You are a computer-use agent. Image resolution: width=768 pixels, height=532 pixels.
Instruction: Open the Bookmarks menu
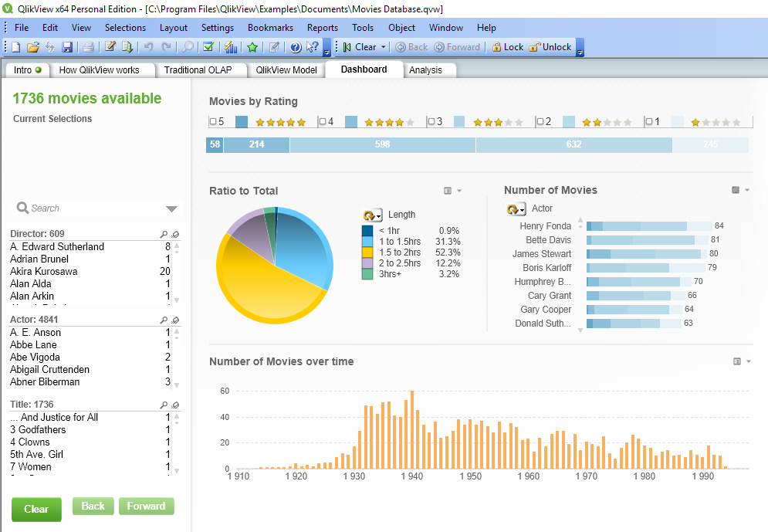click(270, 28)
